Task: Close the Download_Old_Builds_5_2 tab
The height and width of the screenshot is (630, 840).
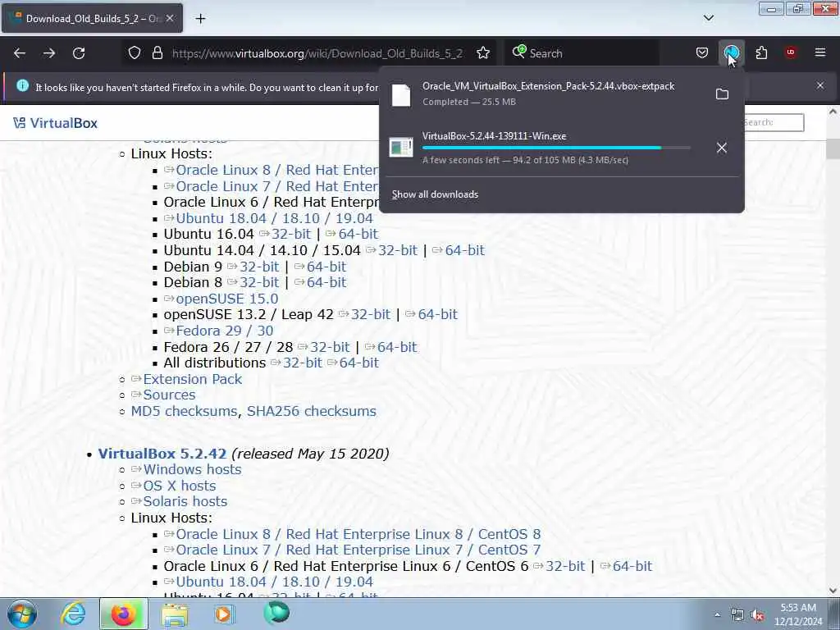Action: click(x=170, y=18)
